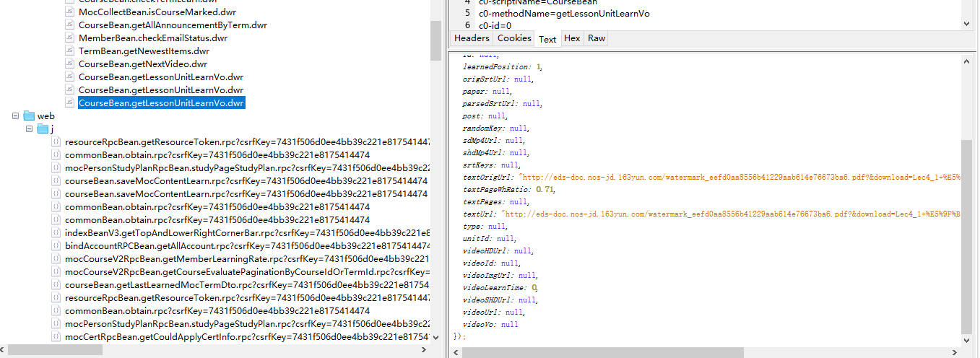Click the 'learnedPosition: 1' line
This screenshot has height=358, width=980.
coord(502,66)
